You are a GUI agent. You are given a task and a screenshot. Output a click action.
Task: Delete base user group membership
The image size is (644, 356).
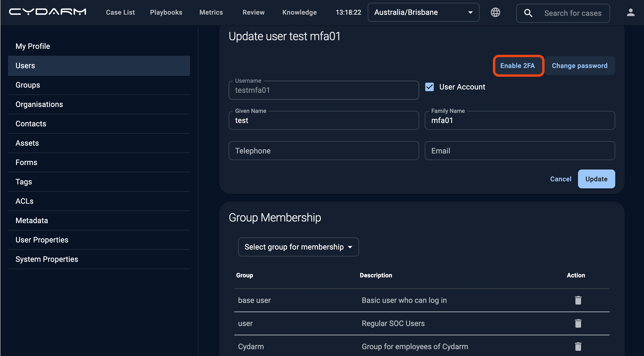click(x=578, y=300)
